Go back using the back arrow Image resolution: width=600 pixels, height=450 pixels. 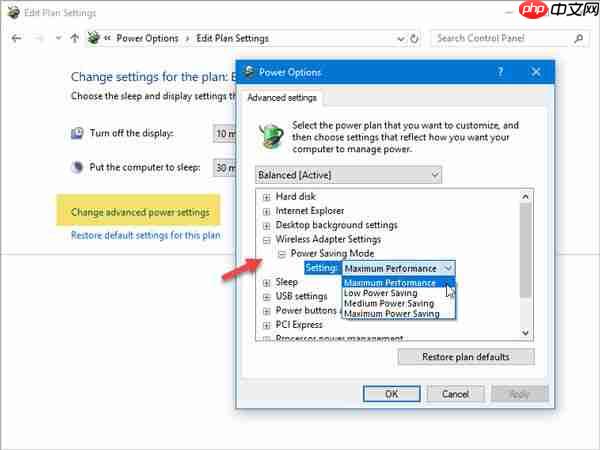pyautogui.click(x=16, y=38)
